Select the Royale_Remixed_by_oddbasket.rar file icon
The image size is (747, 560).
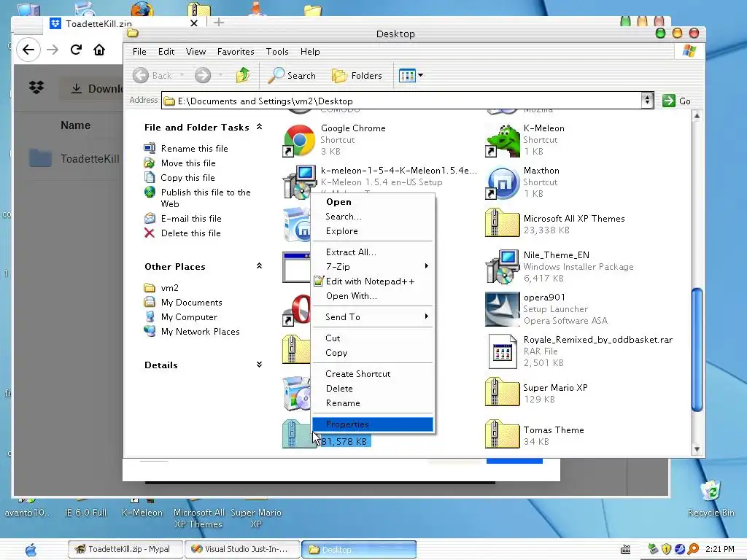502,351
